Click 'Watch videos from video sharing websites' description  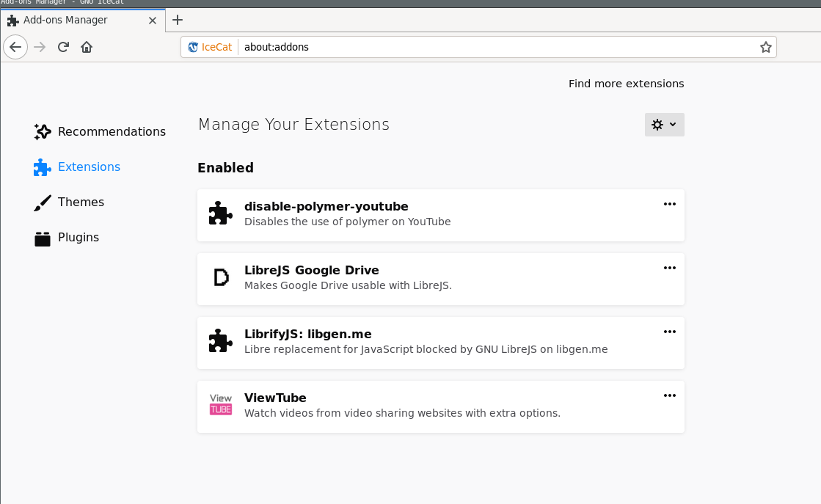click(402, 414)
